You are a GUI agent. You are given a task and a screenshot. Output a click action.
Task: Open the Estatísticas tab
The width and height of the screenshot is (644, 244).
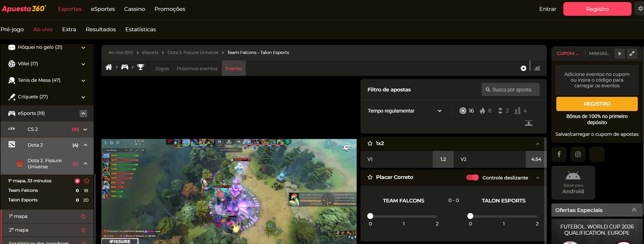click(141, 29)
